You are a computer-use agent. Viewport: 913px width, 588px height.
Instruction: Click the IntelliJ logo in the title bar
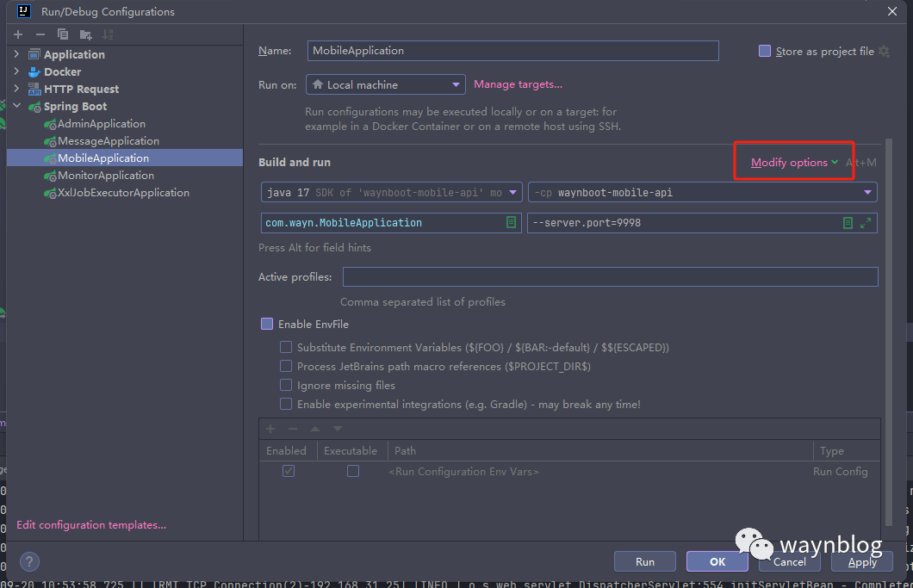coord(24,11)
